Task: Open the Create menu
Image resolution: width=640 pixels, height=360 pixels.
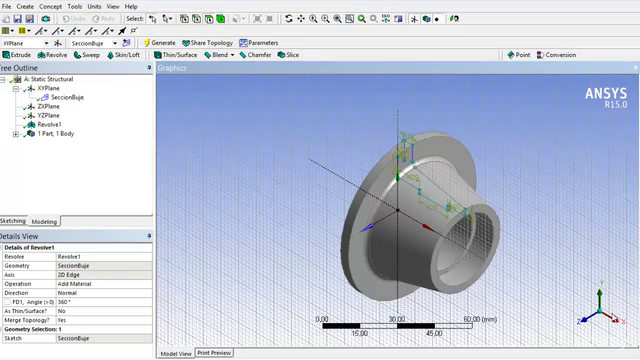Action: click(x=25, y=7)
